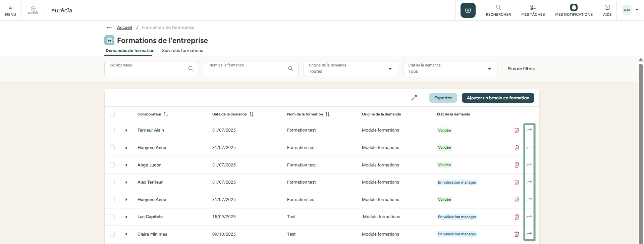This screenshot has height=244, width=644.
Task: Open the Rechercher magnifier icon
Action: (498, 7)
